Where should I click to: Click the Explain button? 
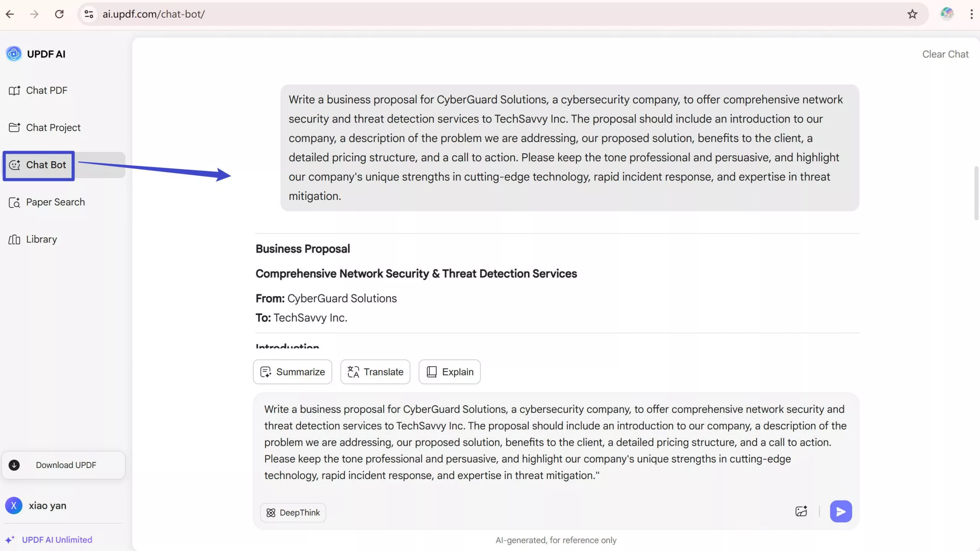(x=449, y=372)
